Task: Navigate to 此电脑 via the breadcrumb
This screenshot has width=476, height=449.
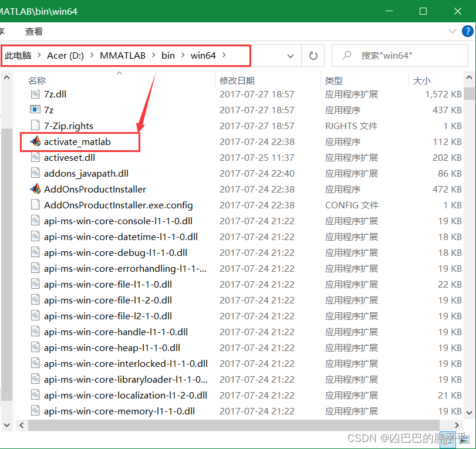Action: pos(19,55)
